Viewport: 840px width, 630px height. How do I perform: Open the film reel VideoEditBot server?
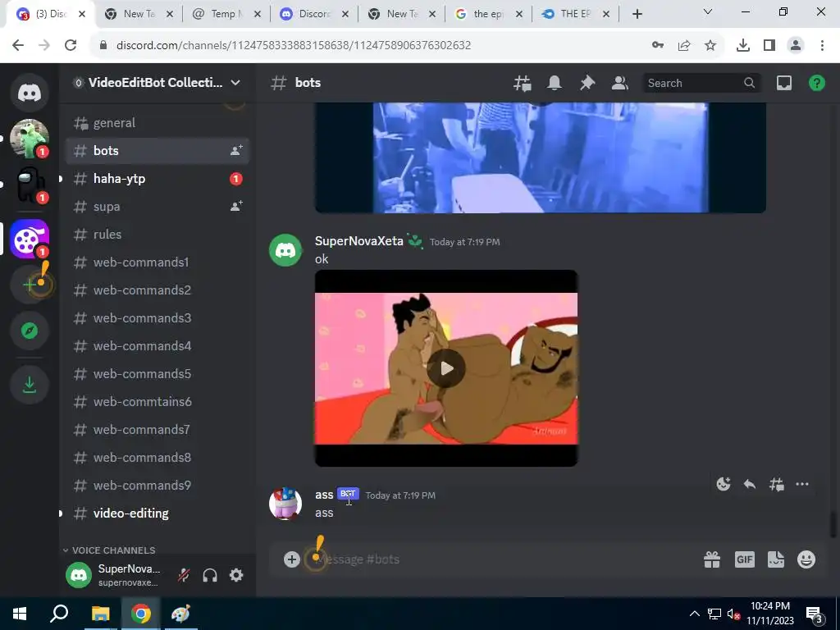click(x=30, y=239)
